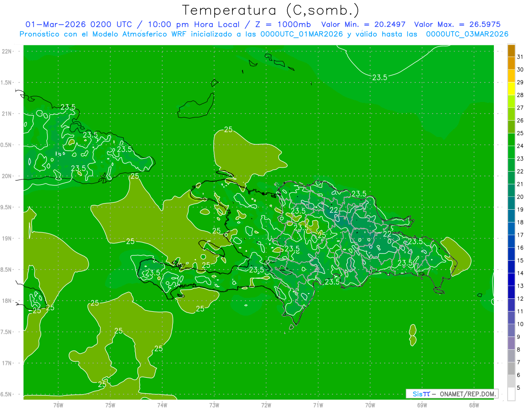This screenshot has height=411, width=532.
Task: Click the '21' color scale label
Action: pyautogui.click(x=520, y=184)
